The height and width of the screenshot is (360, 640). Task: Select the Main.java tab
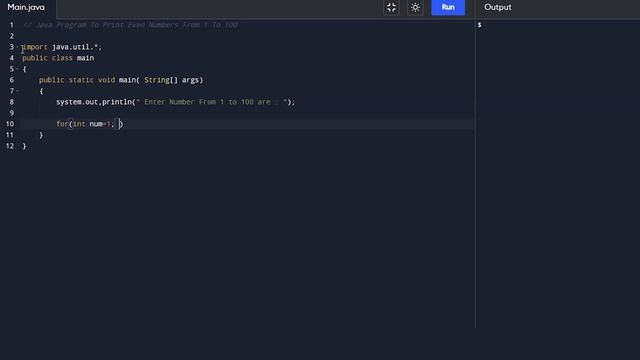click(x=26, y=7)
